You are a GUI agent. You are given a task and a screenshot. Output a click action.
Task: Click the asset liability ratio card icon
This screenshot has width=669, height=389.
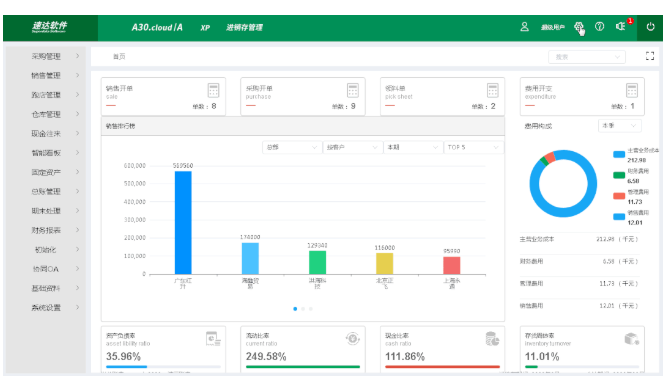(x=212, y=339)
